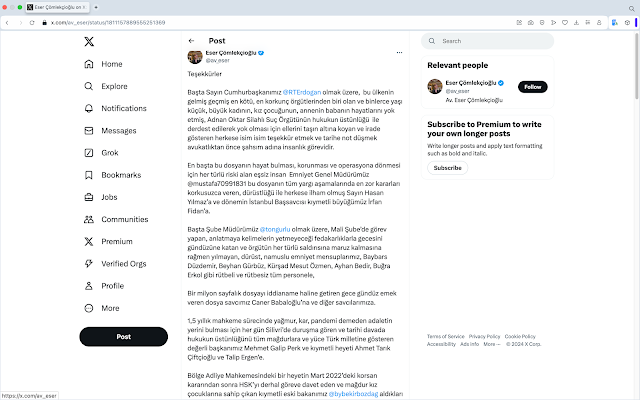Click the black Post compose button
This screenshot has height=400, width=640.
[124, 337]
